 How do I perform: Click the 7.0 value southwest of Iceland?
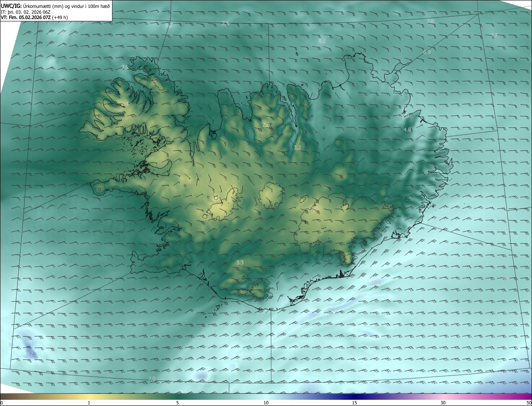(152, 379)
